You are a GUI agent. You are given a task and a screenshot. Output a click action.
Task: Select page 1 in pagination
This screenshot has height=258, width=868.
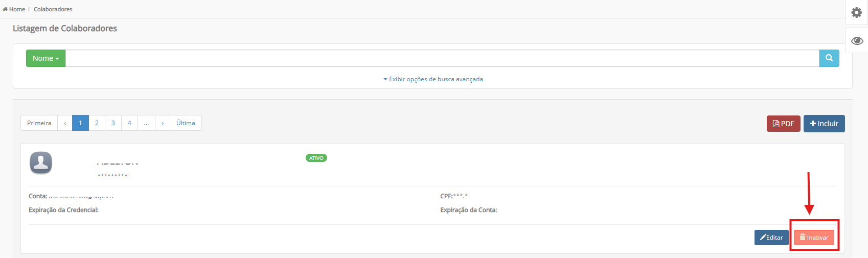click(x=80, y=123)
